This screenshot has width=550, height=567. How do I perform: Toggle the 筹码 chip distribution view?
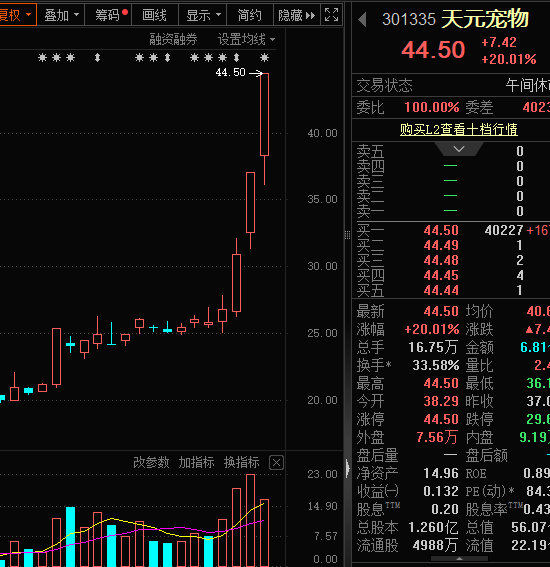click(x=108, y=15)
